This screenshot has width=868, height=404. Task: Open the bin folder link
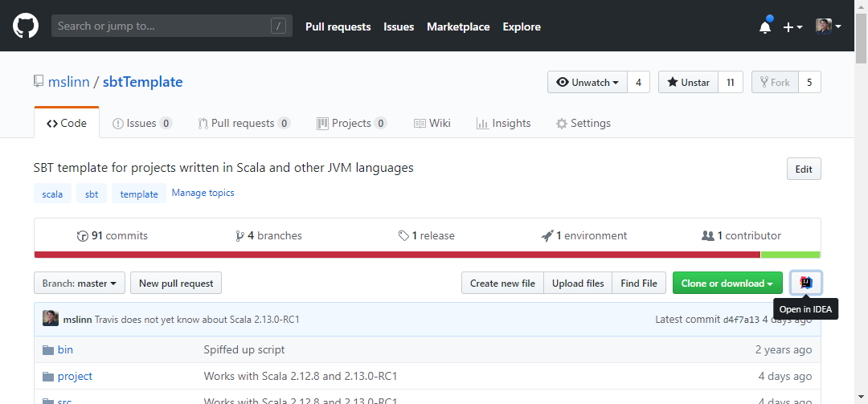[65, 349]
